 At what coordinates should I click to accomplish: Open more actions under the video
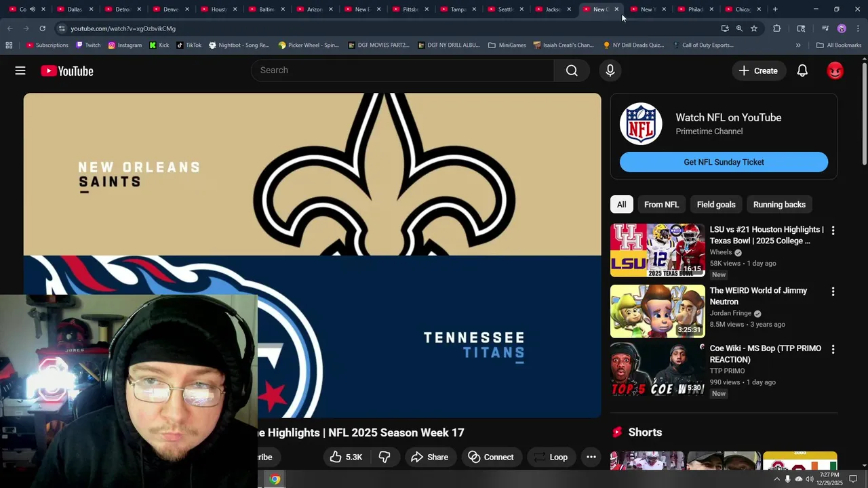tap(591, 457)
